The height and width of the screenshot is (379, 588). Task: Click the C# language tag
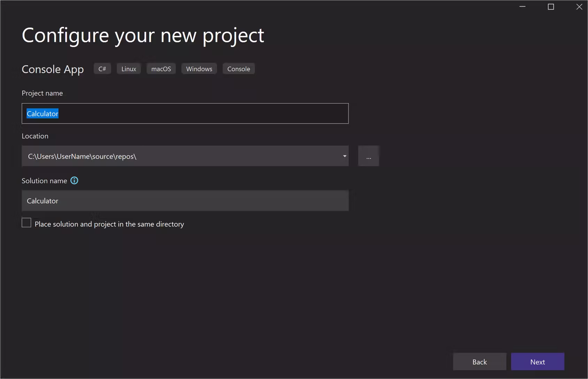pos(102,69)
